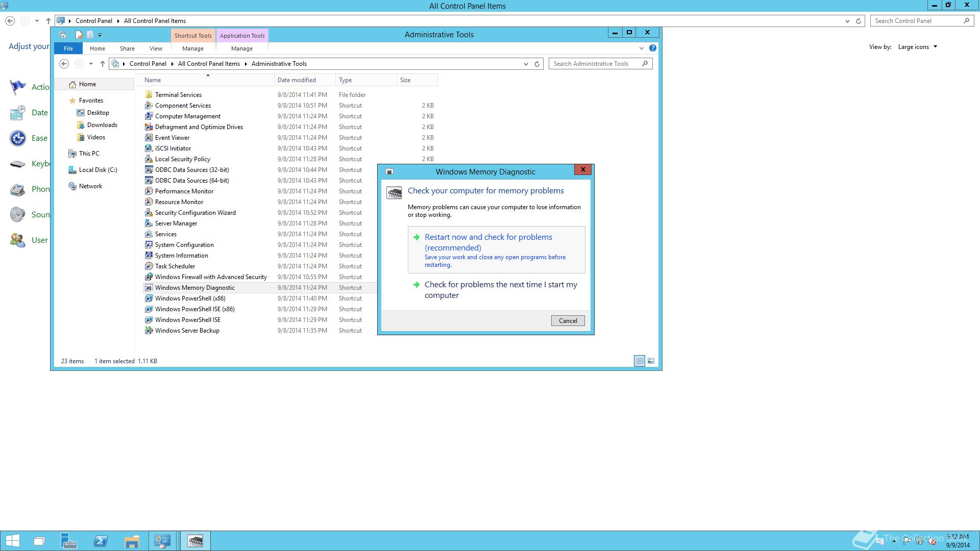Click the Defragment and Optimize Drives icon

[149, 127]
